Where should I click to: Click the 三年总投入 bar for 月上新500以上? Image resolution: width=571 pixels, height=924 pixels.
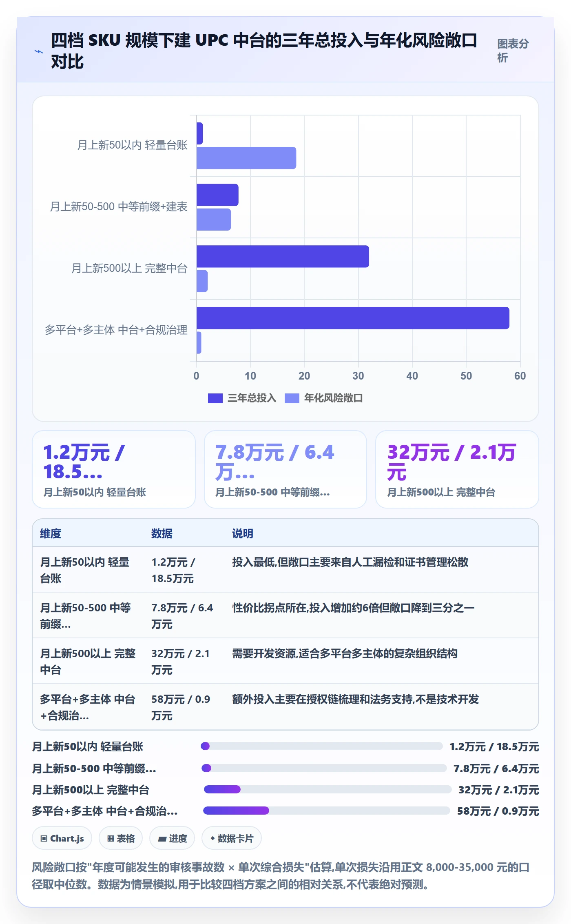(x=283, y=257)
